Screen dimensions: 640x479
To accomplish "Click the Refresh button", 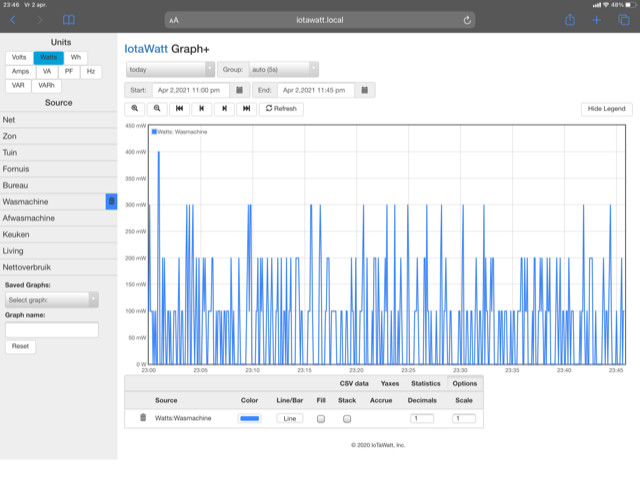I will point(281,109).
